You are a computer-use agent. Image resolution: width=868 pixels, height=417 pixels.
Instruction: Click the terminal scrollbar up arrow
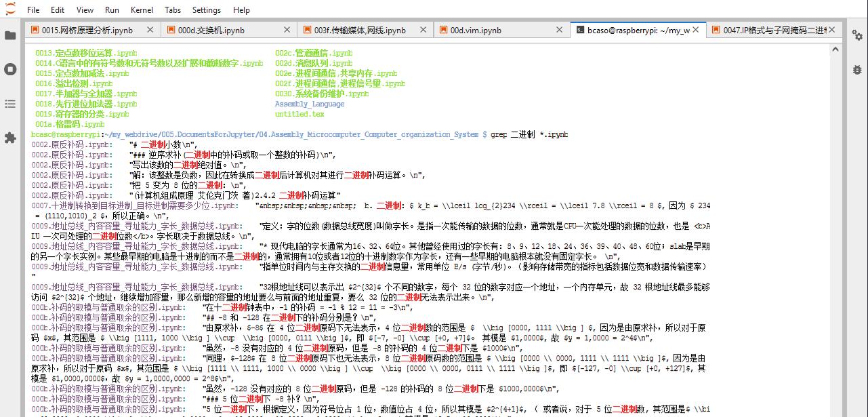click(836, 47)
